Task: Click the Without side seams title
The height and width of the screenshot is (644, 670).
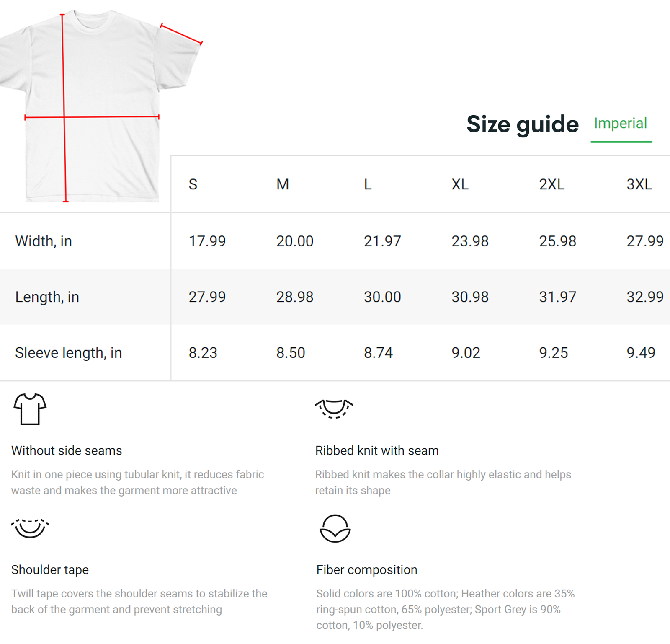Action: [67, 450]
